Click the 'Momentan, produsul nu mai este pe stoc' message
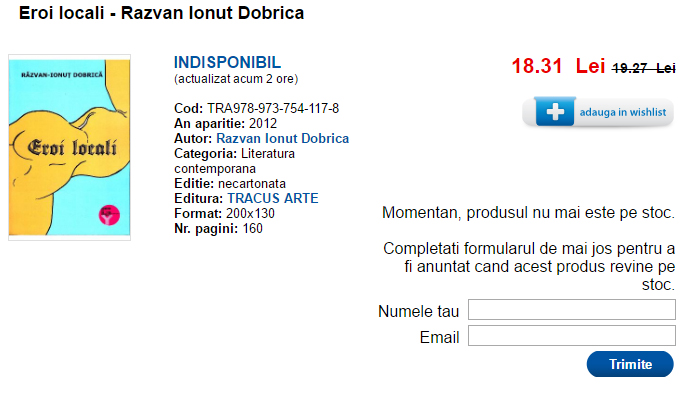The image size is (696, 403). [528, 212]
